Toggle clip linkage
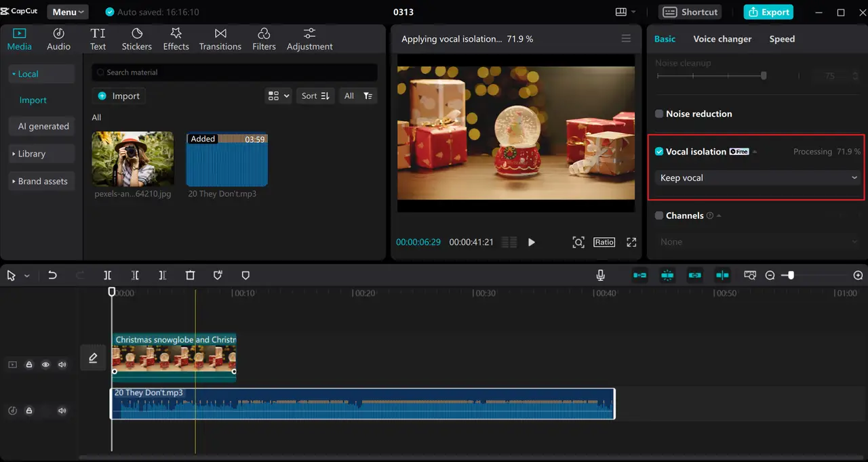 coord(694,275)
